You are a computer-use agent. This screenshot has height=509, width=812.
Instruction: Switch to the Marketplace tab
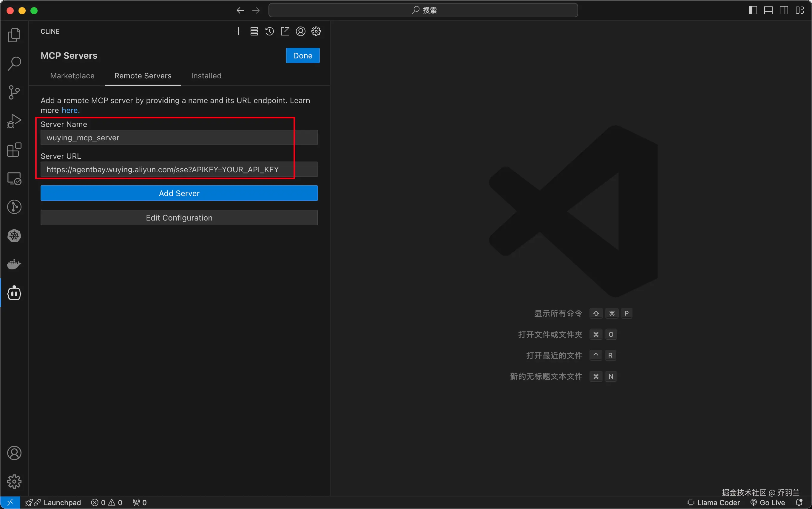coord(72,76)
